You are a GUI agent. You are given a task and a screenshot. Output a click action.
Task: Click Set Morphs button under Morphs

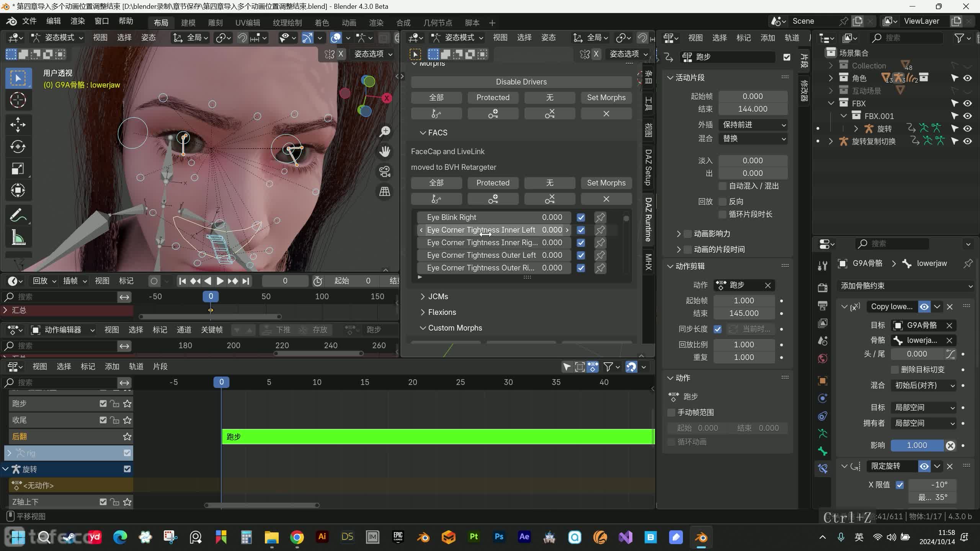[606, 98]
